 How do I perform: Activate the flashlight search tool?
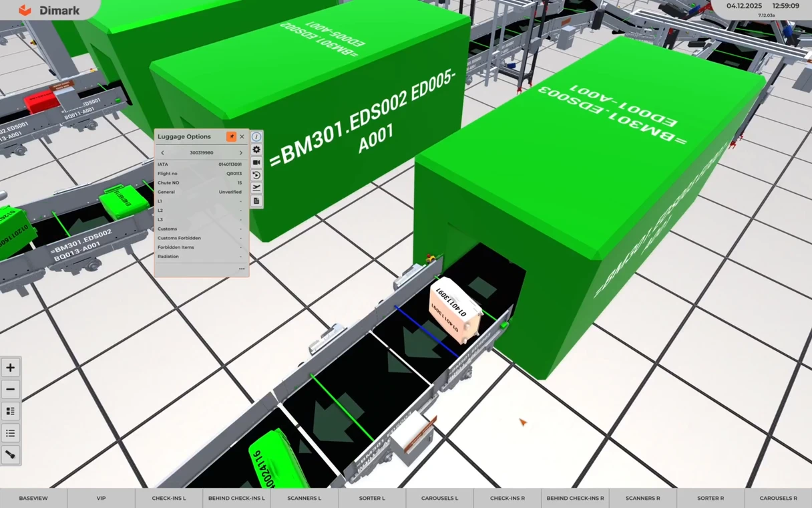point(11,455)
